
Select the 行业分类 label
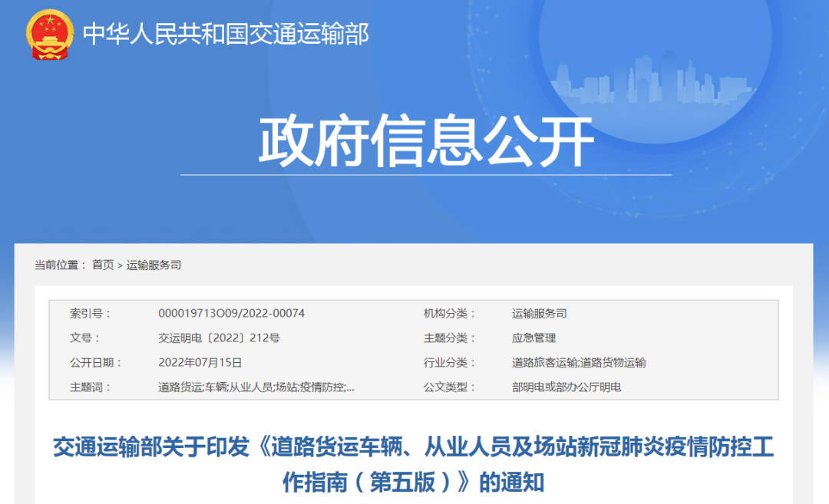449,363
